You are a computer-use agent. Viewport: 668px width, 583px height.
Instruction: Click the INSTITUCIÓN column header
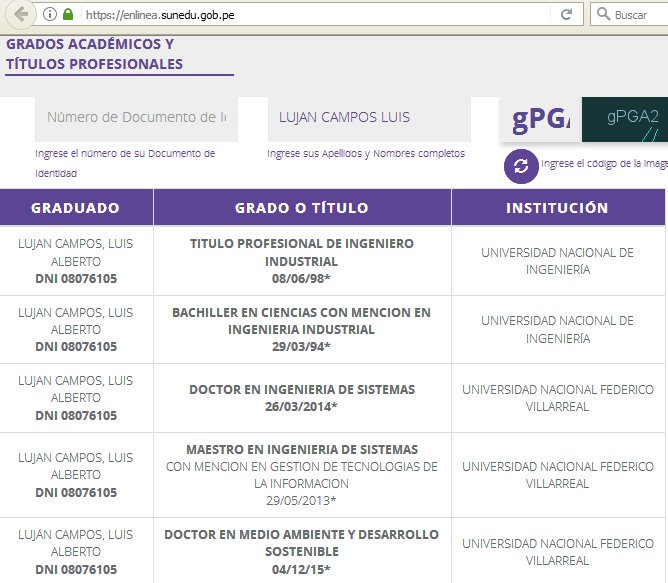(x=558, y=208)
